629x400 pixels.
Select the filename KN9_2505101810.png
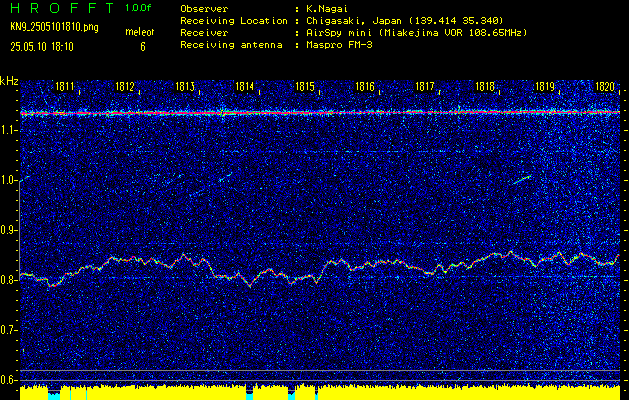[54, 27]
